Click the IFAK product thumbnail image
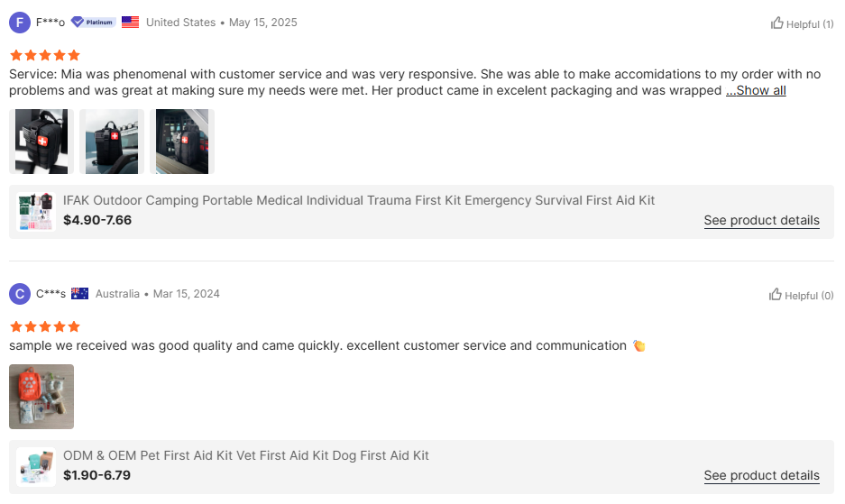The image size is (845, 504). (x=36, y=211)
